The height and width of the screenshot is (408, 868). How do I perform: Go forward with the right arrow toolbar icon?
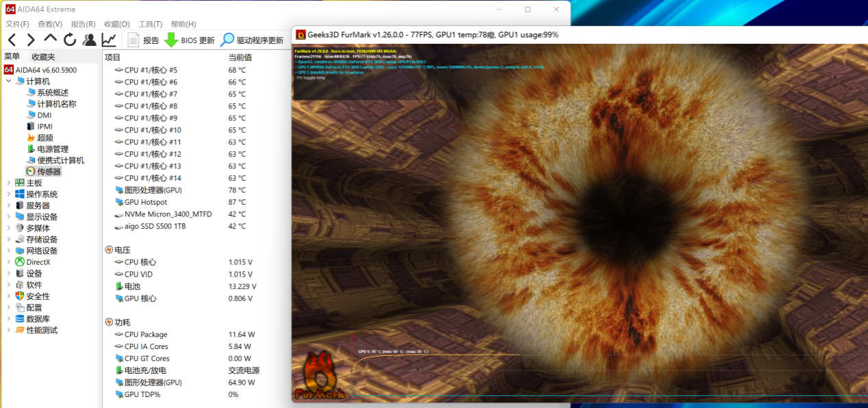click(x=31, y=40)
